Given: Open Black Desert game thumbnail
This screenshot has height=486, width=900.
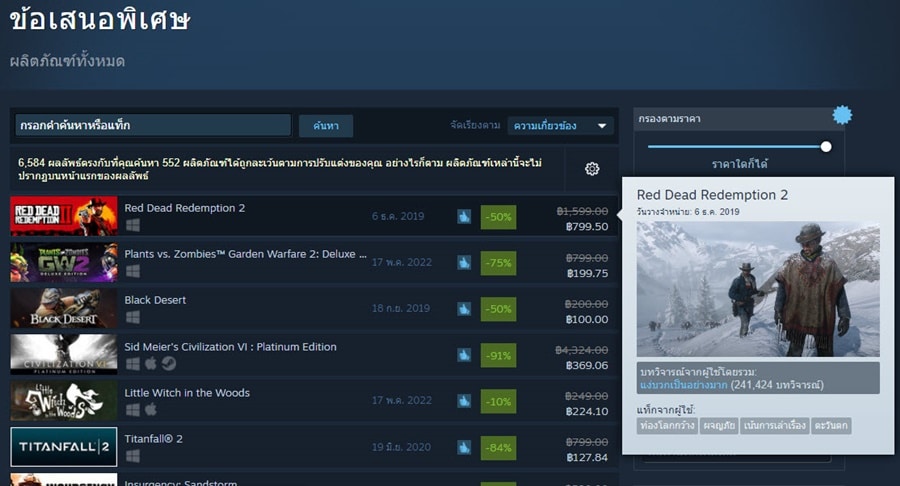Looking at the screenshot, I should [64, 308].
